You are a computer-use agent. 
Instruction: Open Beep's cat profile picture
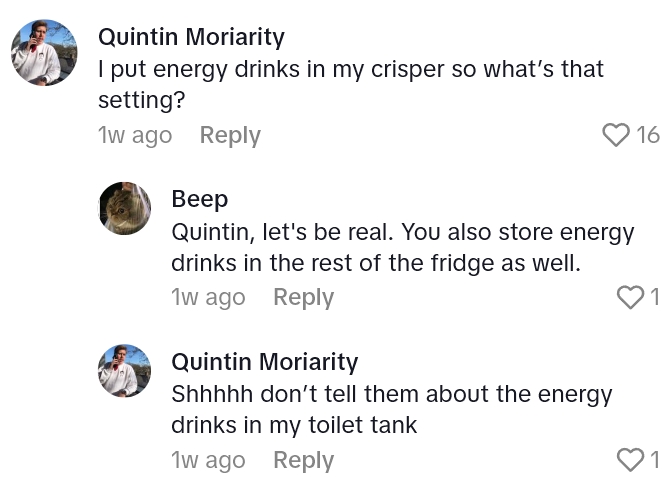[x=125, y=208]
